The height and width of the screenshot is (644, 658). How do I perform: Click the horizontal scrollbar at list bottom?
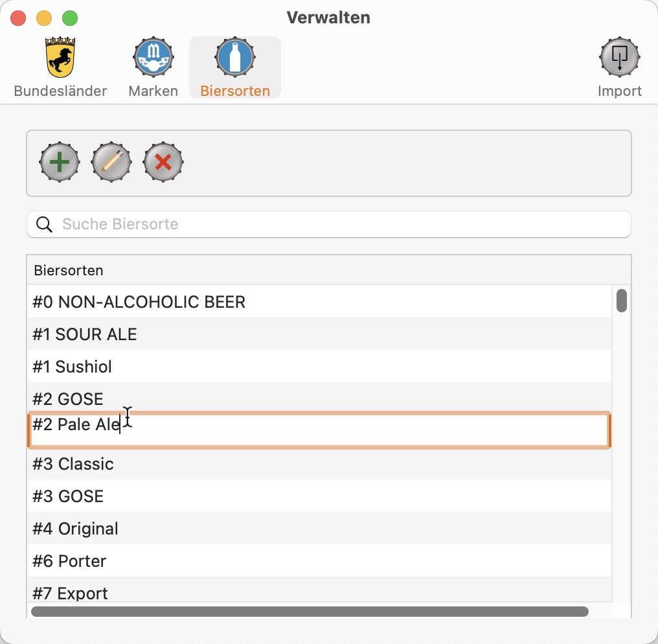tap(310, 611)
